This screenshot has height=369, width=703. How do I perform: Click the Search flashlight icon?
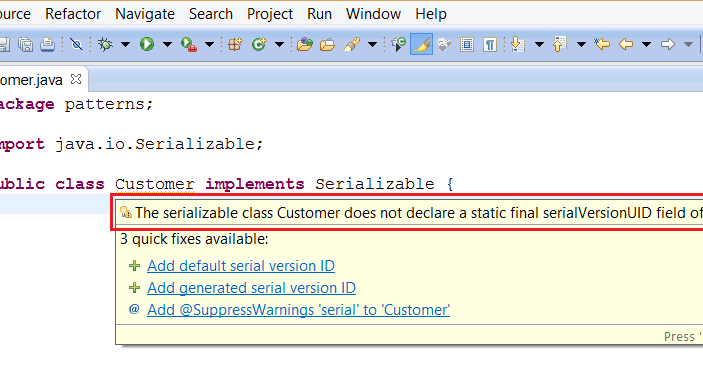pos(352,44)
